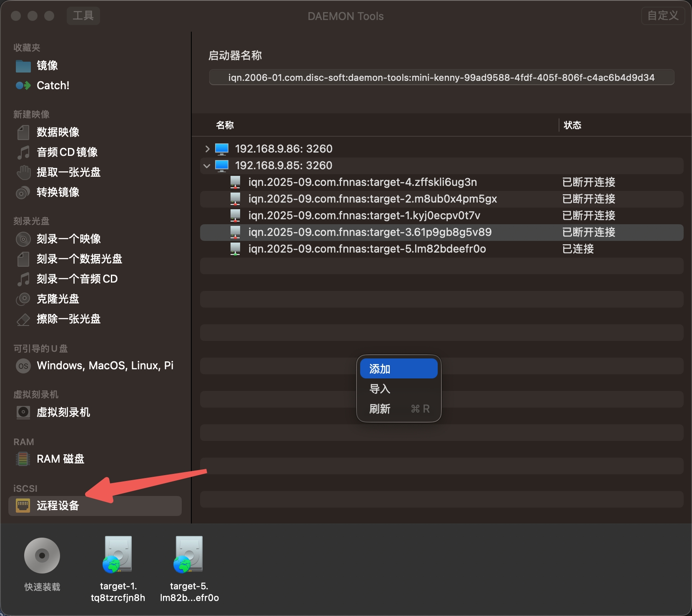Click the 擦除一张光盘 eraser icon
This screenshot has height=616, width=692.
pyautogui.click(x=23, y=319)
